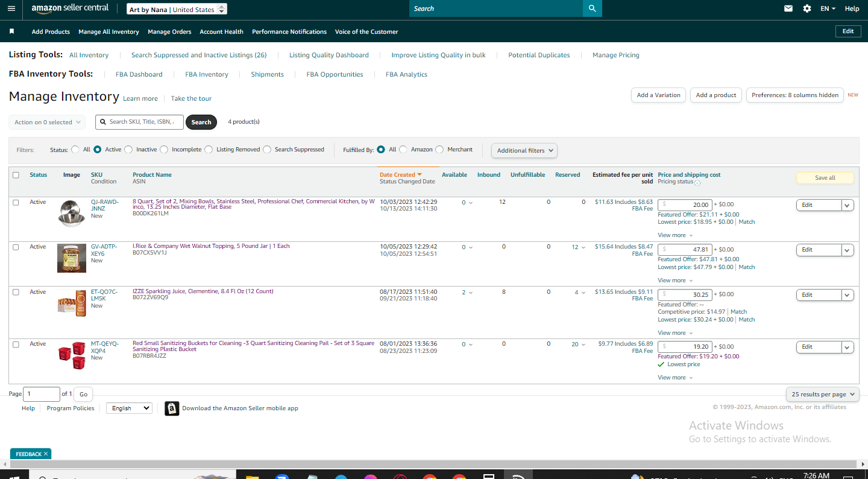Close the Feedback tab with X
This screenshot has height=479, width=868.
46,454
